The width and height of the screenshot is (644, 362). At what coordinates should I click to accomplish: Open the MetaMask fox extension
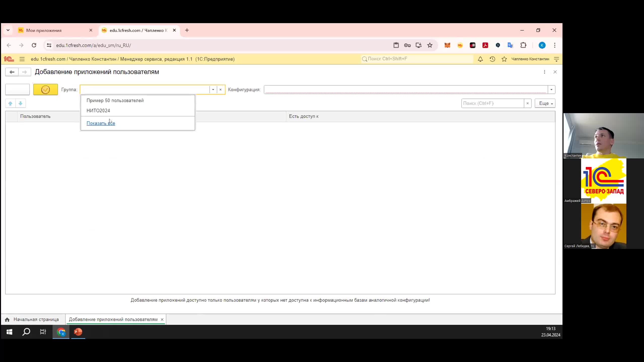coord(447,45)
